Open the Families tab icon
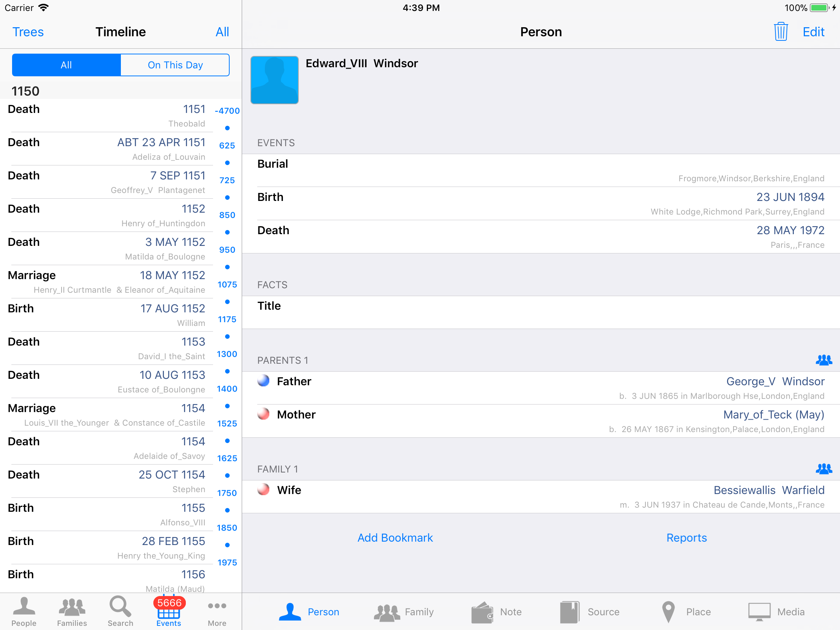This screenshot has height=630, width=840. point(72,611)
